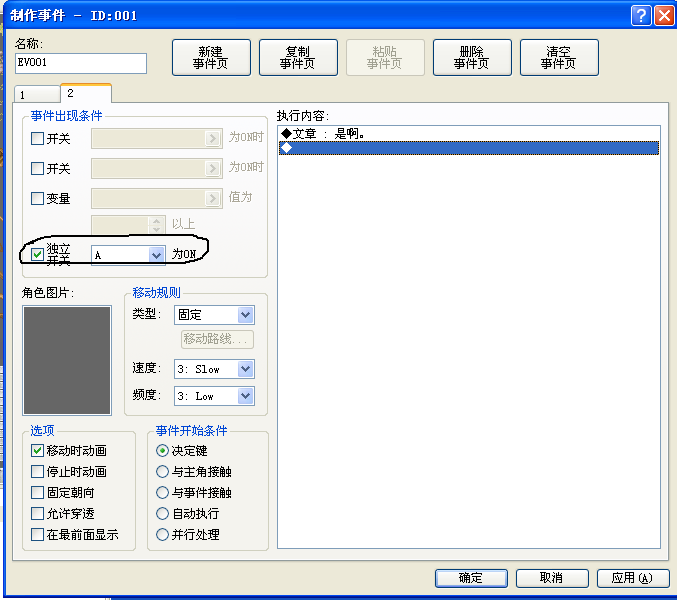
Task: Cancel with the 取消 button
Action: point(552,578)
